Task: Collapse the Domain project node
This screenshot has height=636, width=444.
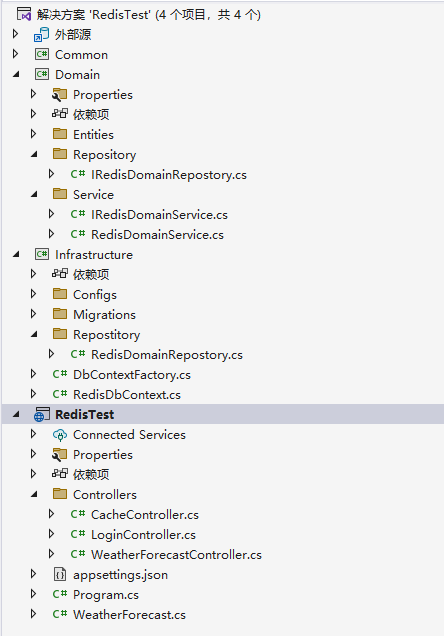Action: click(16, 74)
